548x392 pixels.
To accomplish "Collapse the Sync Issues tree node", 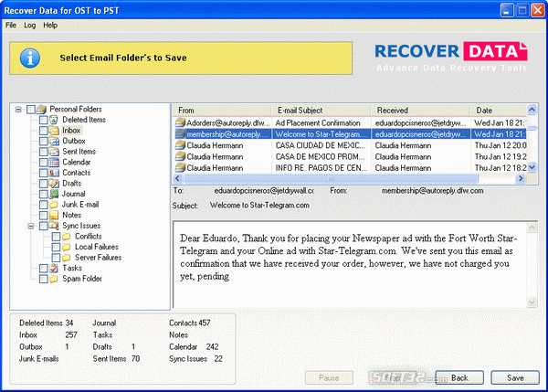I will click(x=31, y=226).
